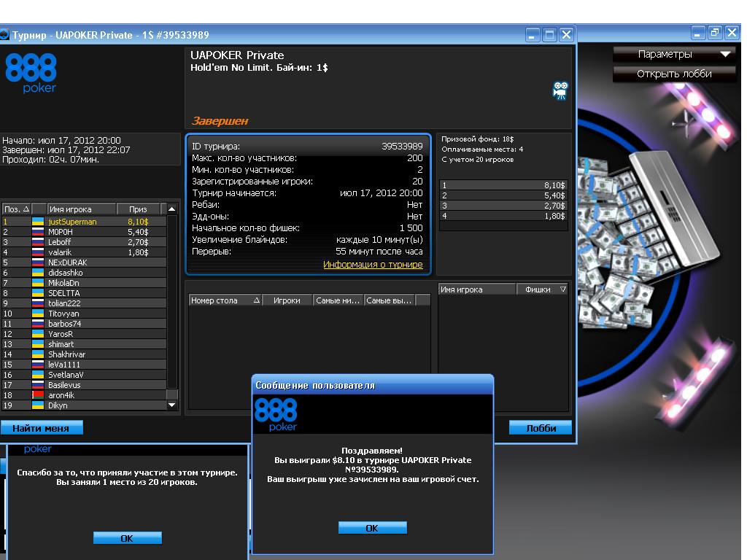
Task: Select player Dikyn in the standings
Action: [x=84, y=405]
